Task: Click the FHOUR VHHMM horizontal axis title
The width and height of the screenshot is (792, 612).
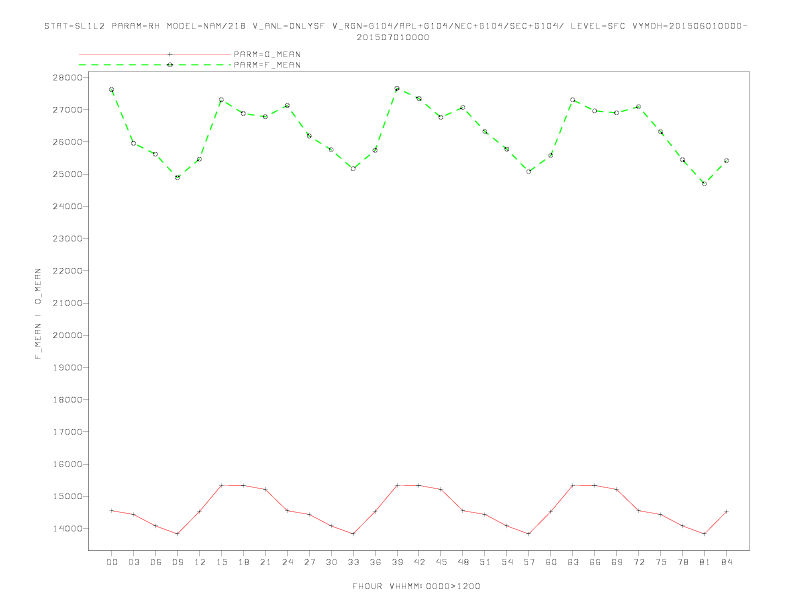Action: (416, 586)
